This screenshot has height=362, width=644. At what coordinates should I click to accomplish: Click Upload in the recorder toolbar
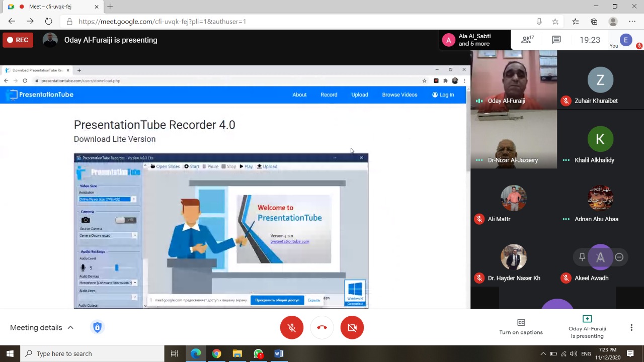tap(267, 166)
